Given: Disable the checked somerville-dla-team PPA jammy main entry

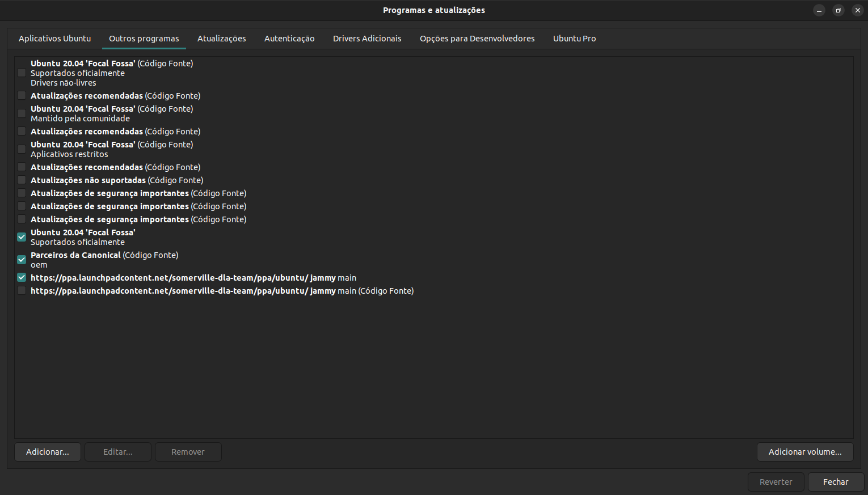Looking at the screenshot, I should (22, 278).
